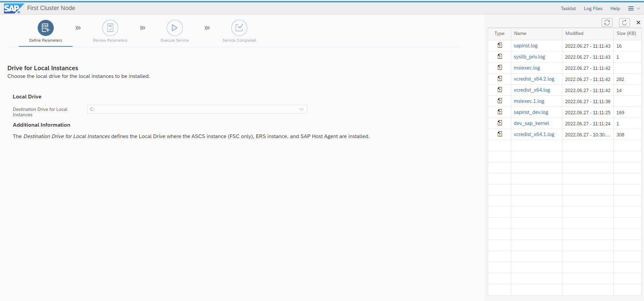Open the vcredist_x64.log link
This screenshot has width=644, height=301.
click(532, 90)
